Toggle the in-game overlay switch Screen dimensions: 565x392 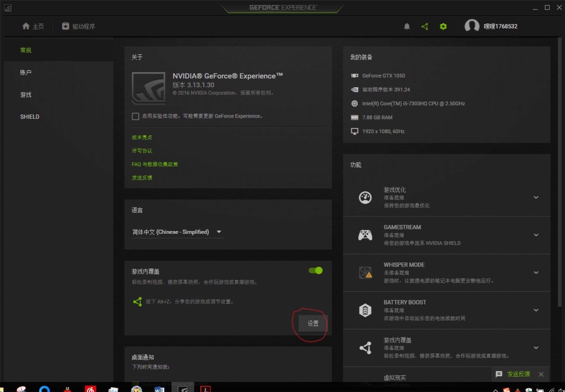[x=316, y=271]
